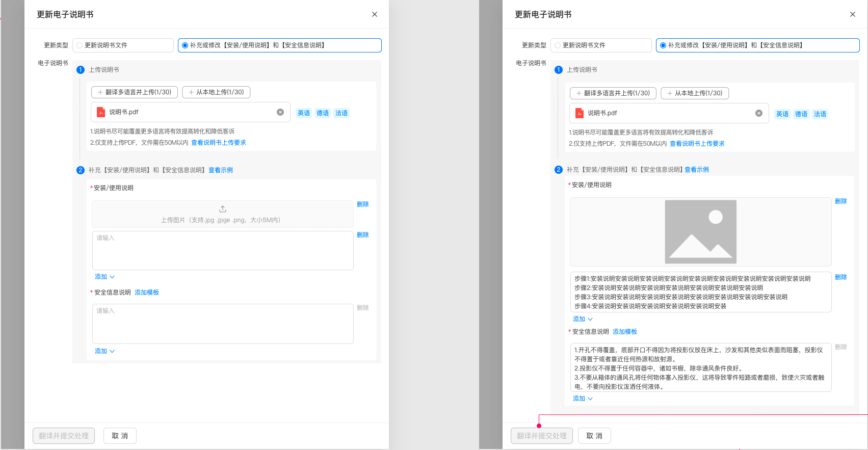
Task: Click the PDF file icon in left dialog
Action: click(x=101, y=112)
